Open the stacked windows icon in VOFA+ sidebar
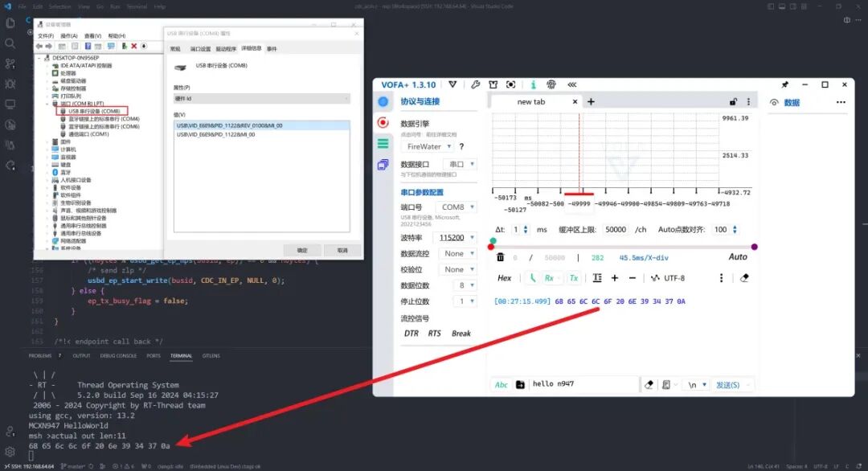This screenshot has height=471, width=868. [383, 165]
